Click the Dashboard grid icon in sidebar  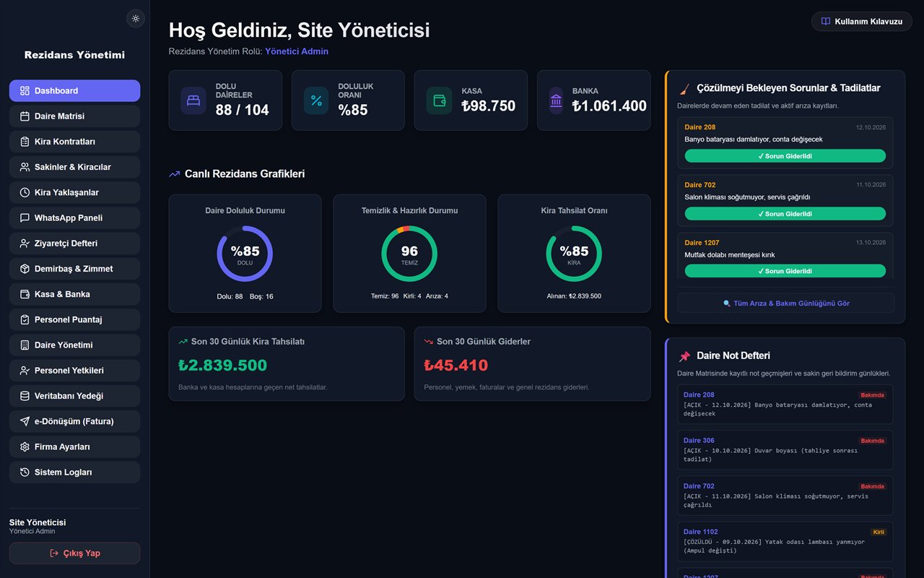click(x=25, y=91)
